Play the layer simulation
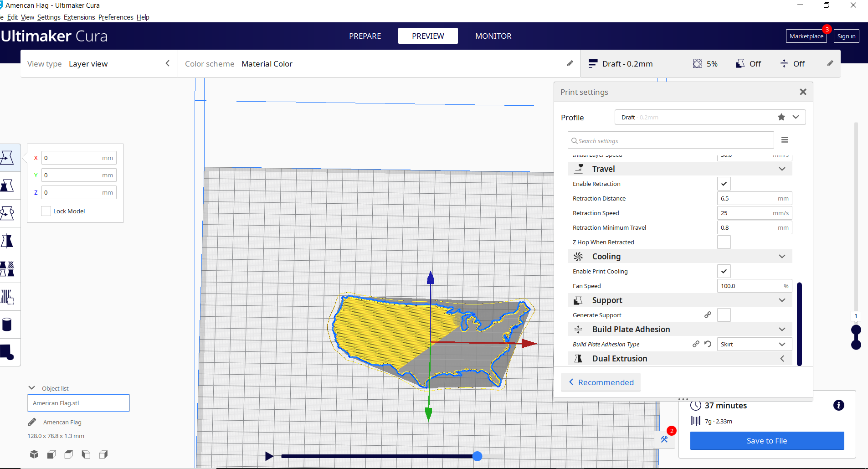The height and width of the screenshot is (469, 868). [x=269, y=456]
